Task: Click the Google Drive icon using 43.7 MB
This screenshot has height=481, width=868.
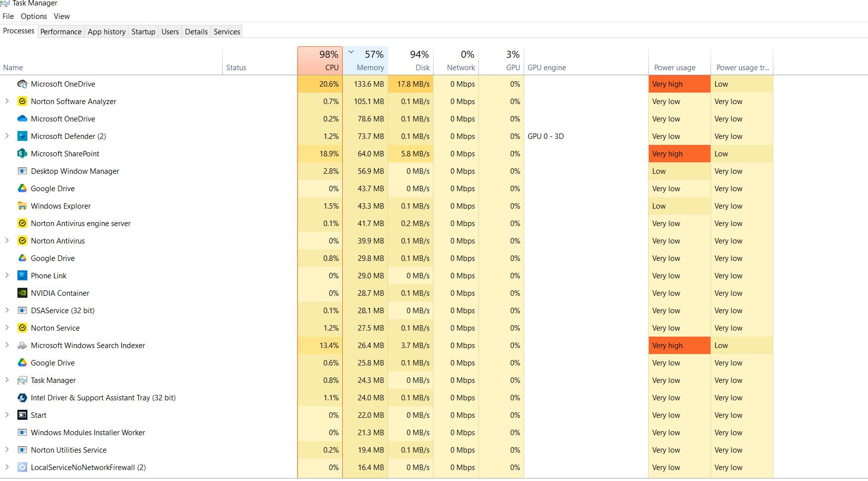Action: pyautogui.click(x=22, y=188)
